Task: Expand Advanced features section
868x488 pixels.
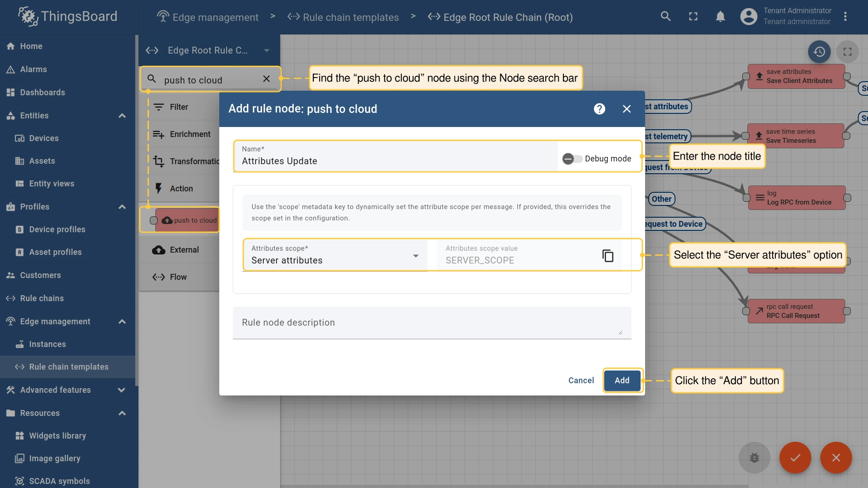Action: click(122, 390)
